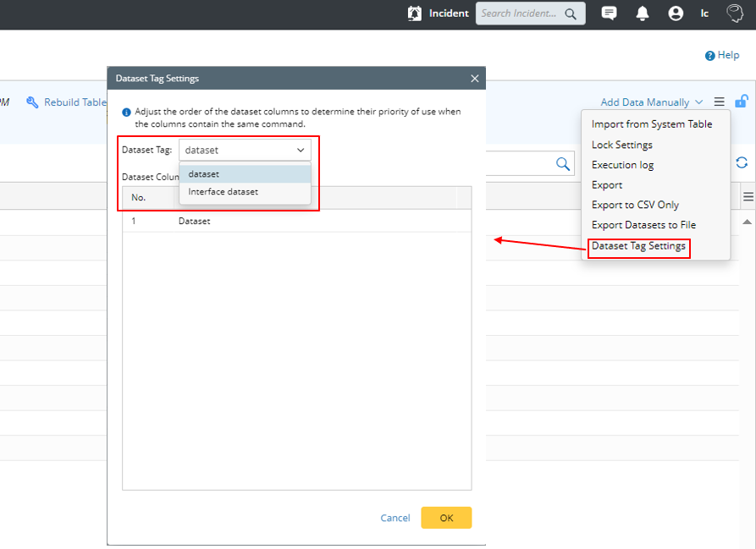The image size is (756, 549).
Task: Select 'Interface dataset' from dropdown list
Action: pyautogui.click(x=223, y=192)
